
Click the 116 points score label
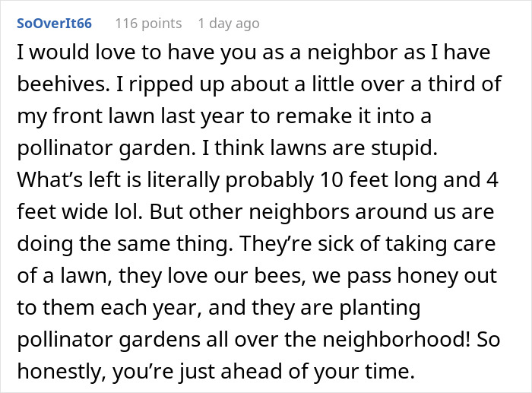click(x=149, y=24)
